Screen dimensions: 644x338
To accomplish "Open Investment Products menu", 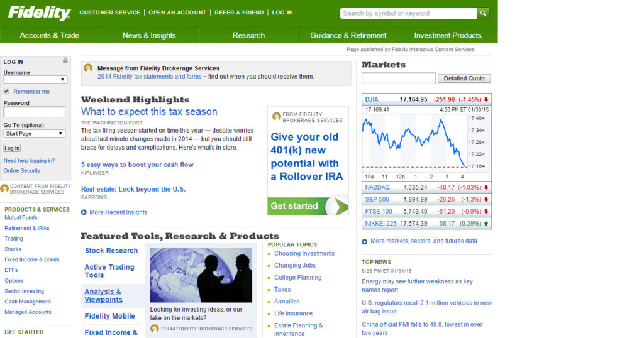I will pos(448,35).
